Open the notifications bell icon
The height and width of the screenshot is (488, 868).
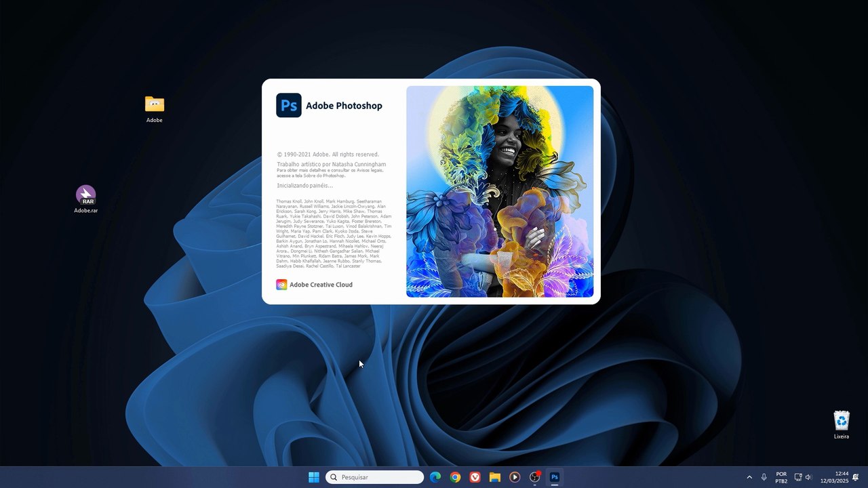(856, 477)
